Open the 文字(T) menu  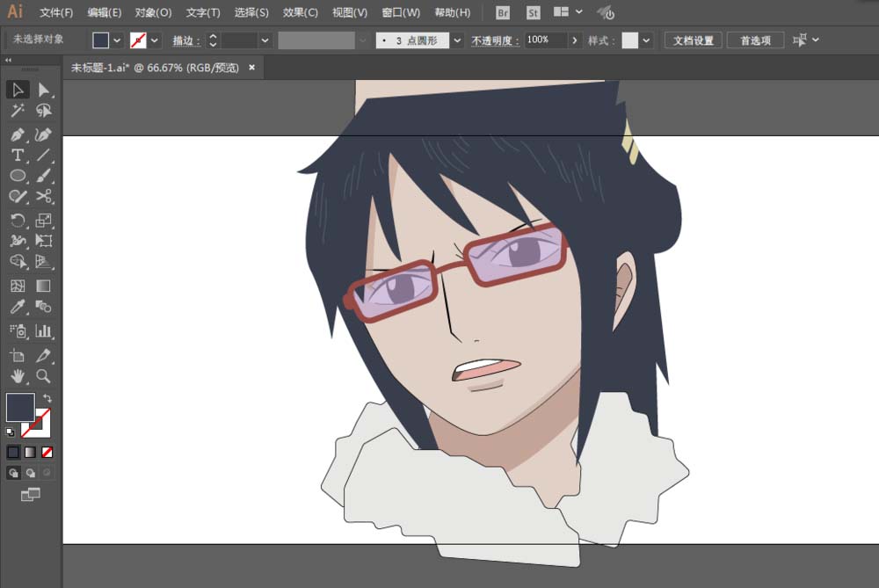[x=203, y=12]
